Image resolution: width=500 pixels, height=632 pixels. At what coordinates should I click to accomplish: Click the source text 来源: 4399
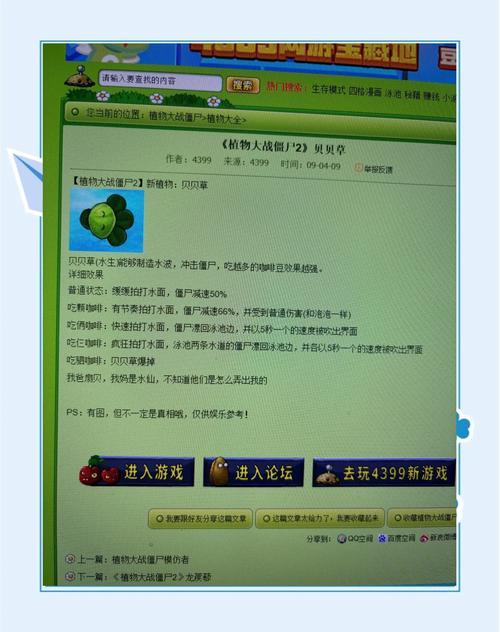(246, 162)
